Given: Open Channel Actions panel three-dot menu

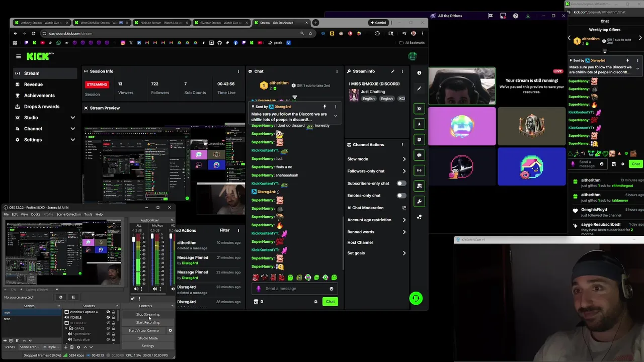Looking at the screenshot, I should 403,145.
